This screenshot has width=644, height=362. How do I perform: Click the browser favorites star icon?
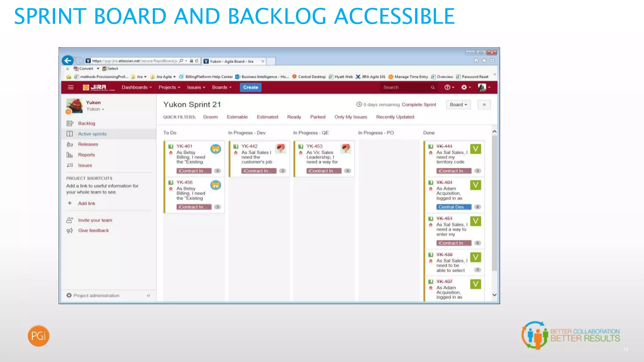point(484,61)
